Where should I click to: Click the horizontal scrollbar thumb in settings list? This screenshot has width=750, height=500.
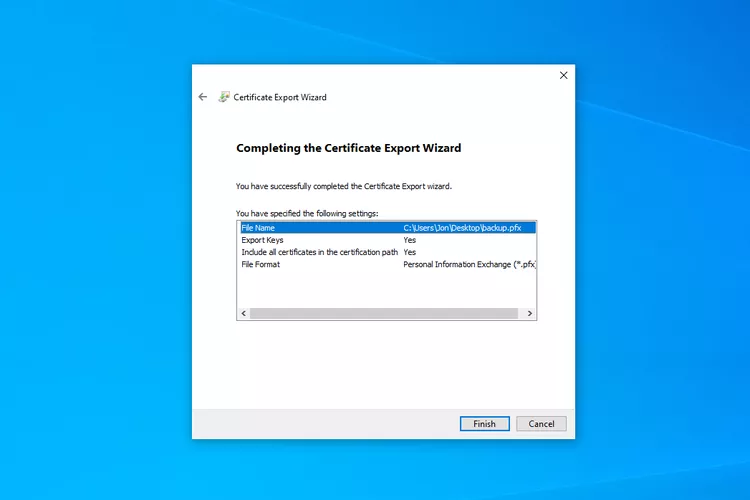383,314
